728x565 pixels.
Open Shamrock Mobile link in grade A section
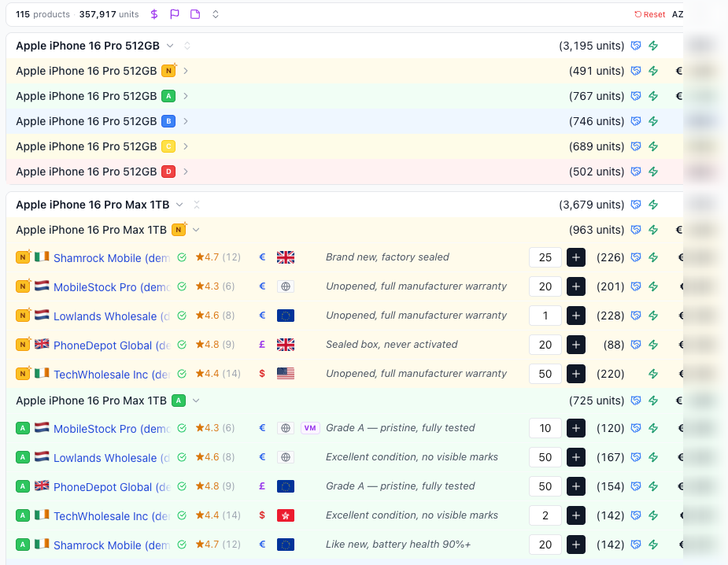coord(112,545)
